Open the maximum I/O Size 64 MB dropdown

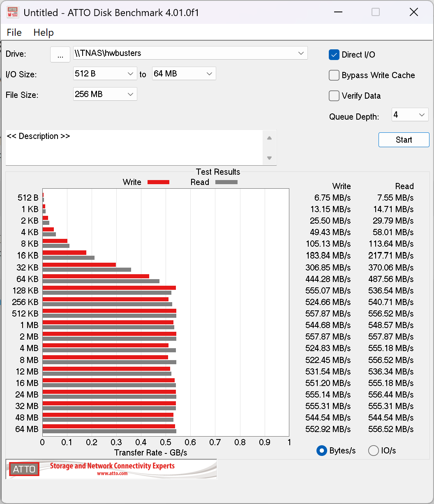(209, 74)
